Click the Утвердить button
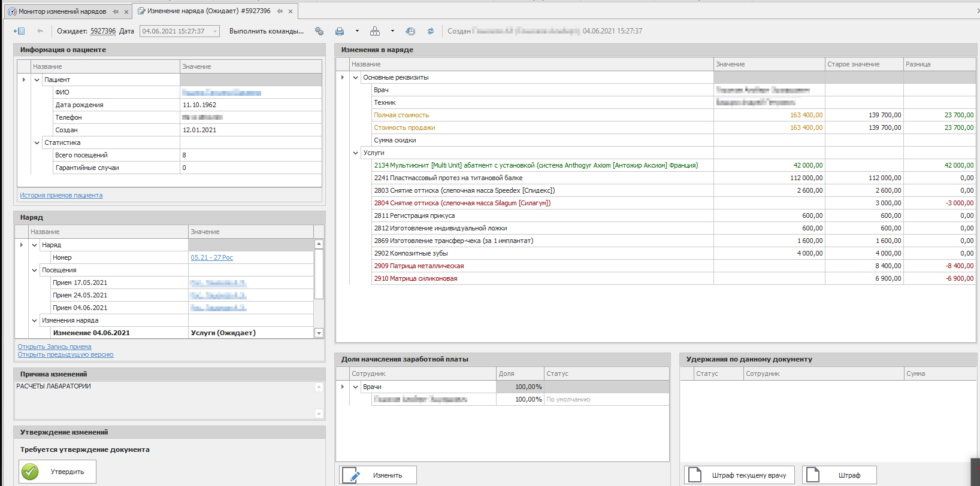Viewport: 980px width, 486px height. point(58,472)
